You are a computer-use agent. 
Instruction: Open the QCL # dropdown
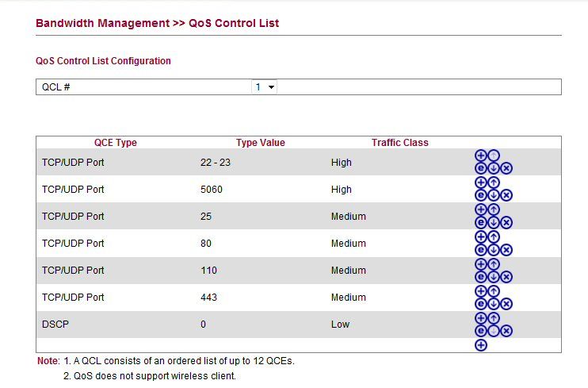pos(265,87)
